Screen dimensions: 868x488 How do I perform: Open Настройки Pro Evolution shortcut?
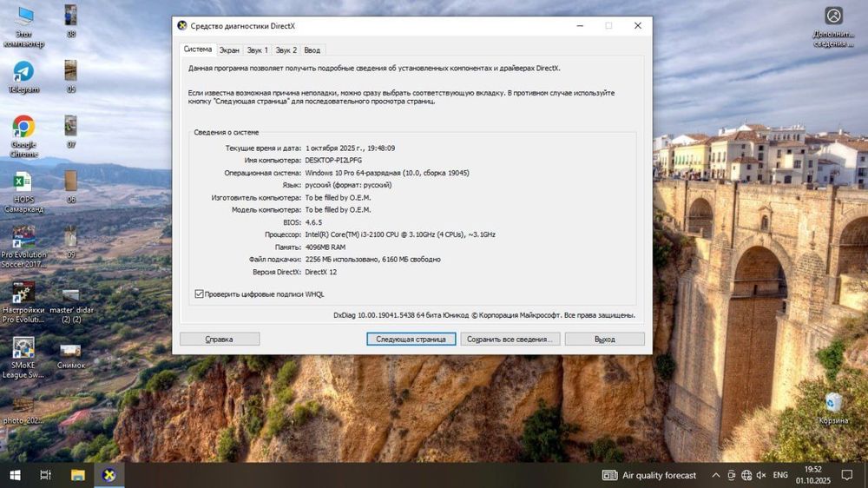23,302
